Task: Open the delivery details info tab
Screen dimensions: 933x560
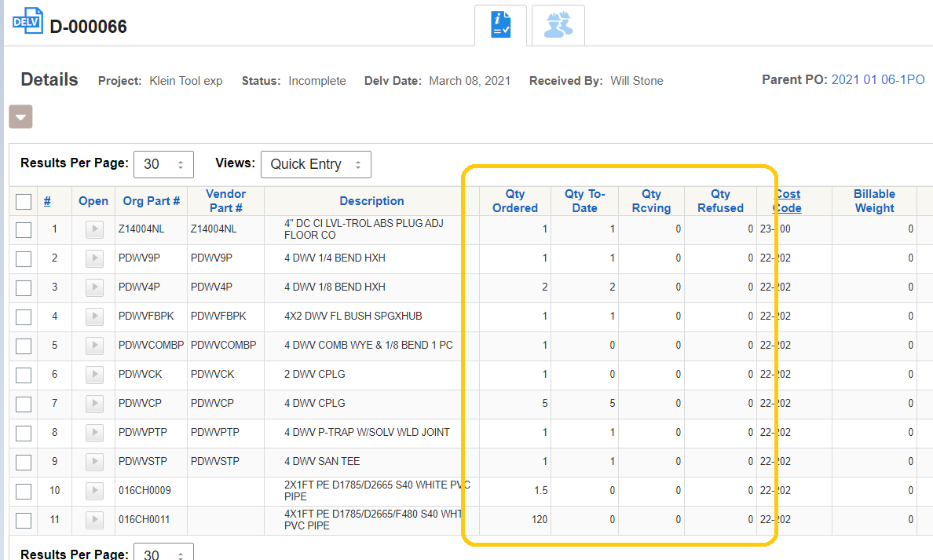Action: tap(500, 25)
